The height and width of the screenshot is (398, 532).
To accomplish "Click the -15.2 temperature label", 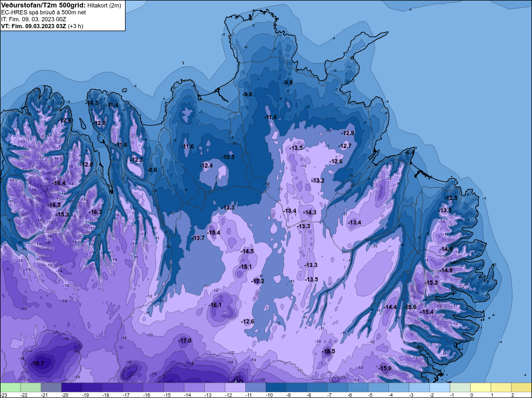I will [431, 283].
